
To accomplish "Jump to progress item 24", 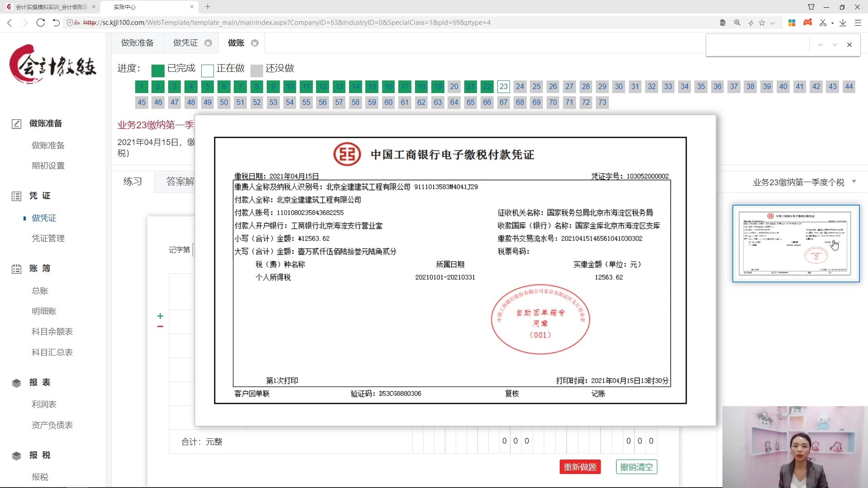I will pyautogui.click(x=520, y=86).
